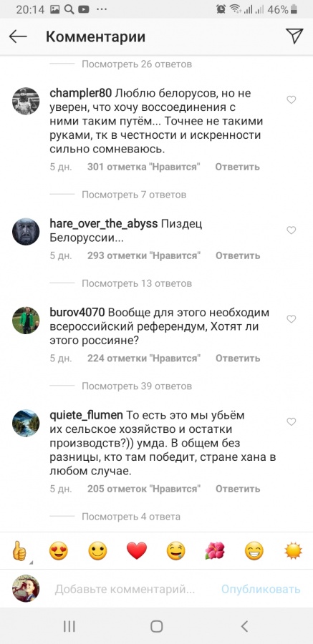Insert the thumbs up emoji

pyautogui.click(x=19, y=550)
